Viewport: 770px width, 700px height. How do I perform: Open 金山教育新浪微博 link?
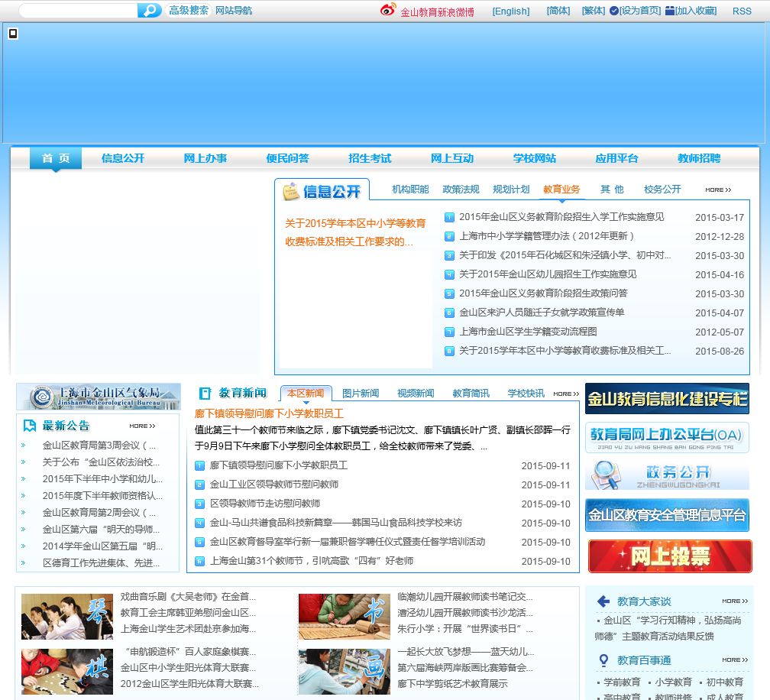coord(437,12)
